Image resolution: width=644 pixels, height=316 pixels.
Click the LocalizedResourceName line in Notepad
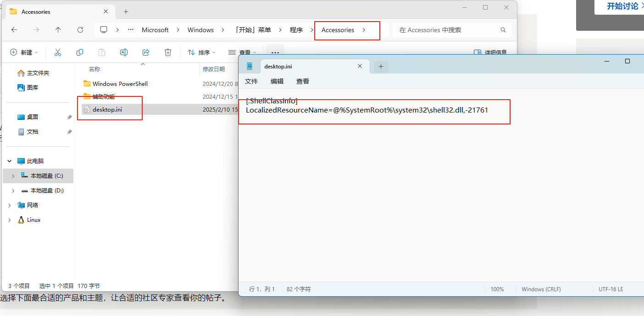tap(367, 110)
